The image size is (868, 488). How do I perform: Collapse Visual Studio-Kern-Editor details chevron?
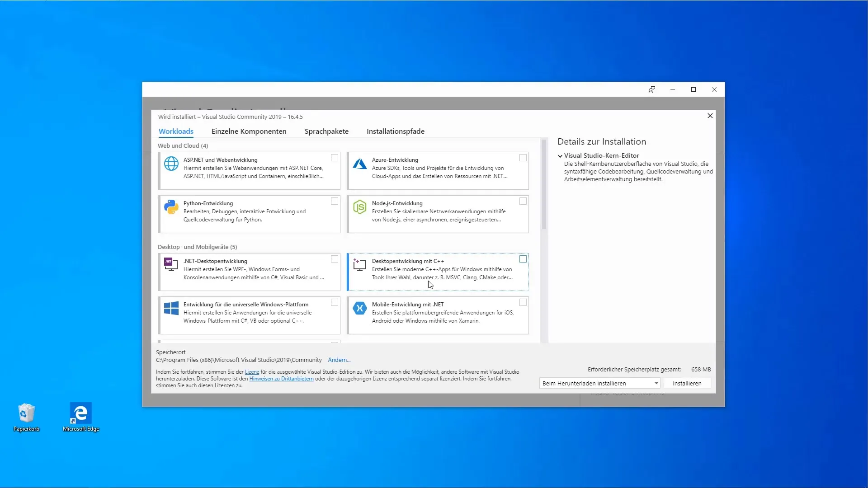[x=560, y=156]
